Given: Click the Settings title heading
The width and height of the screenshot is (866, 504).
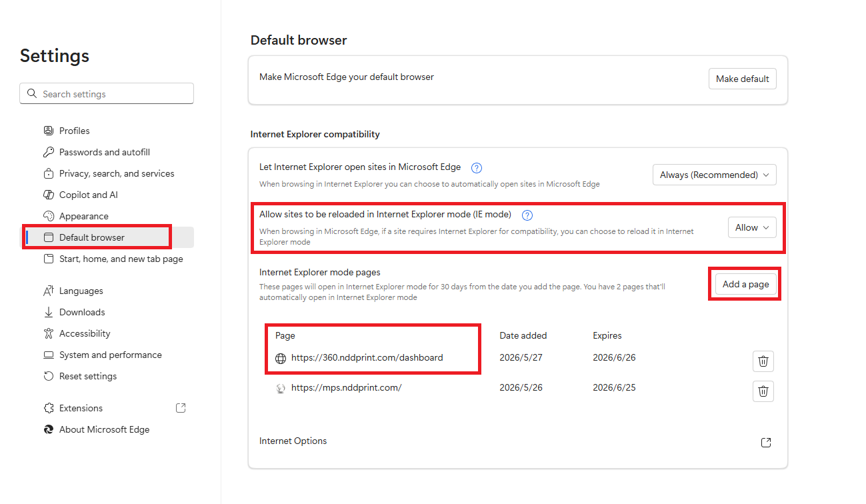Looking at the screenshot, I should 55,56.
